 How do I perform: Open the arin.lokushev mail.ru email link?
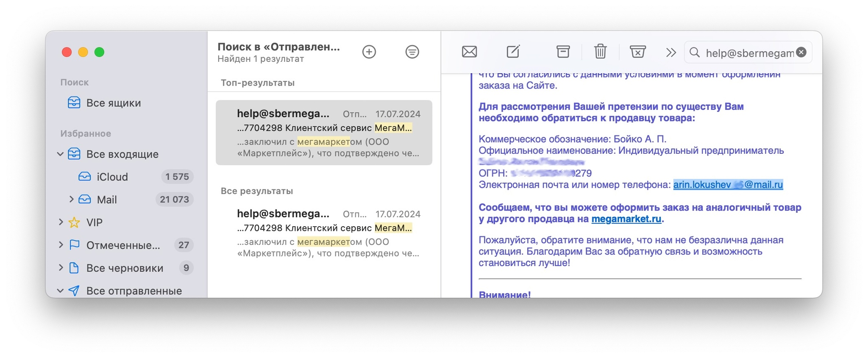click(728, 185)
